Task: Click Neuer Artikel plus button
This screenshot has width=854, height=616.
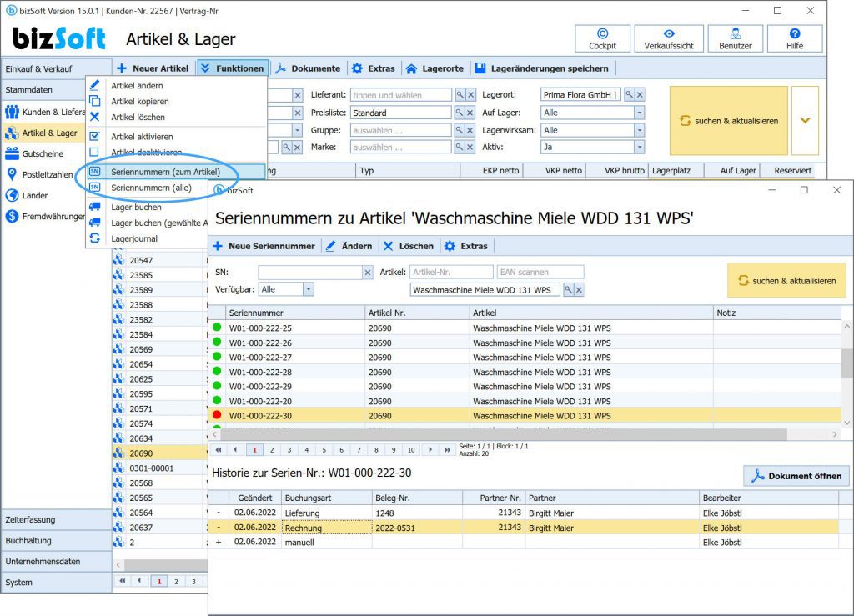Action: coord(153,68)
